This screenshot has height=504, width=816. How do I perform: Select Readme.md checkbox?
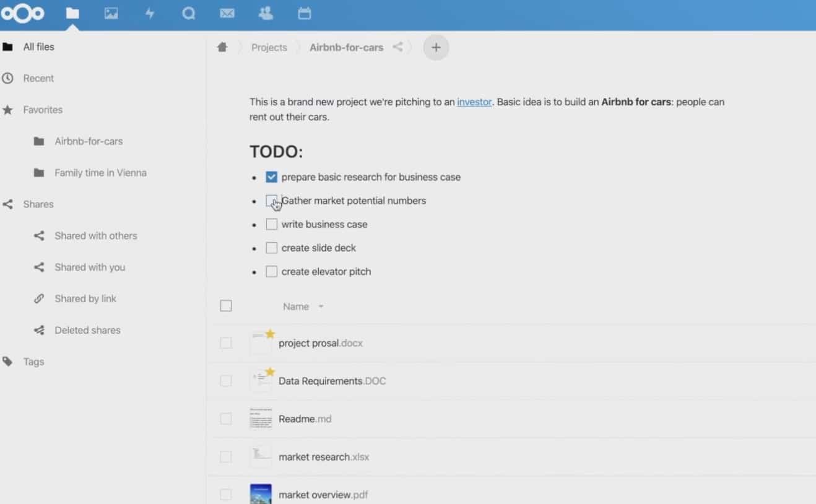point(226,419)
